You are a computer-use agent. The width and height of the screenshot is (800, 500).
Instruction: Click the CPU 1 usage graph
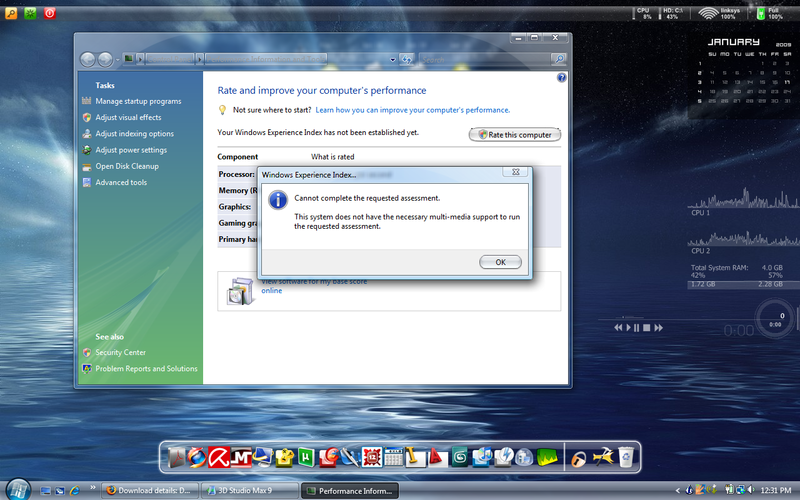pos(743,199)
